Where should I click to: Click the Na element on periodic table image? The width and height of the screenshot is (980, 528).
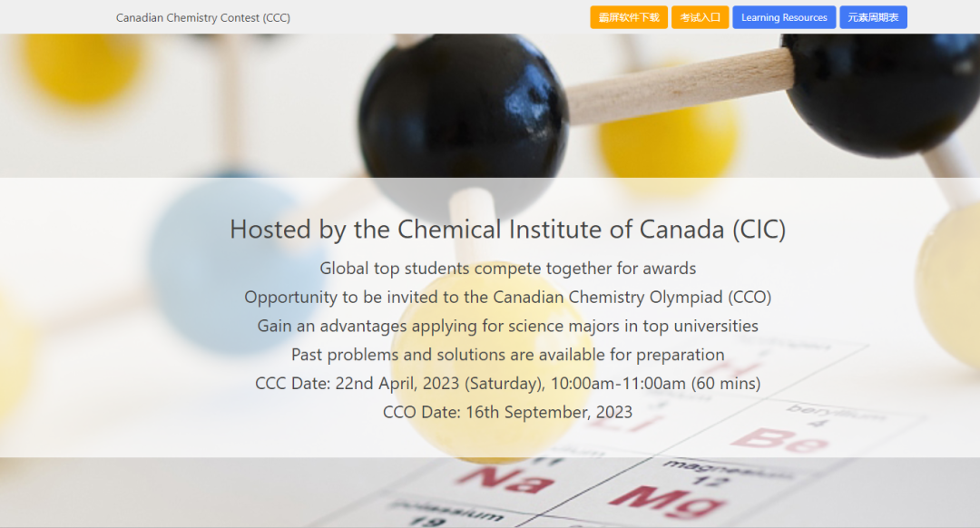(x=505, y=479)
